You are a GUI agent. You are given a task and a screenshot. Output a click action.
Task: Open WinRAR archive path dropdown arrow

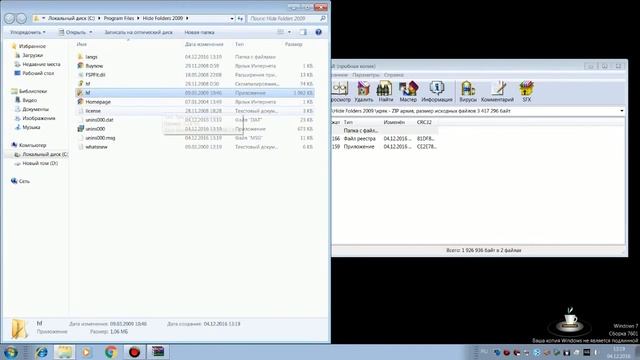(622, 111)
